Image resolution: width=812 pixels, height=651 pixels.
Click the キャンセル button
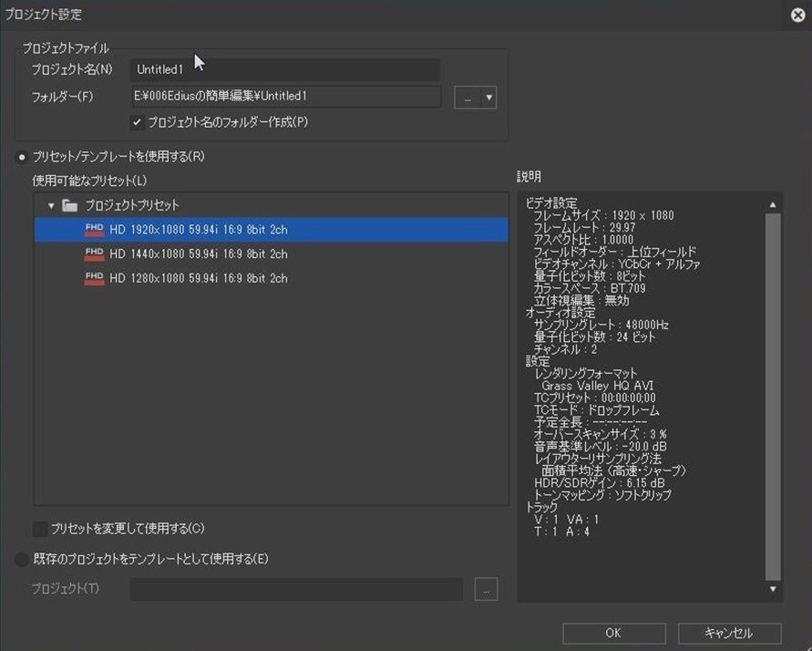[x=729, y=633]
